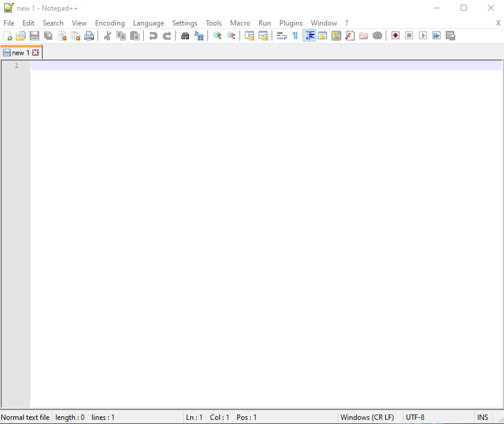This screenshot has width=504, height=424.
Task: Minimize the Notepad++ window
Action: [x=437, y=8]
